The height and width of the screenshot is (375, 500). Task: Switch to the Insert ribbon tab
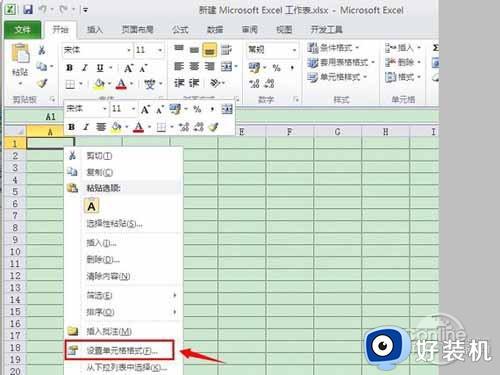tap(95, 30)
